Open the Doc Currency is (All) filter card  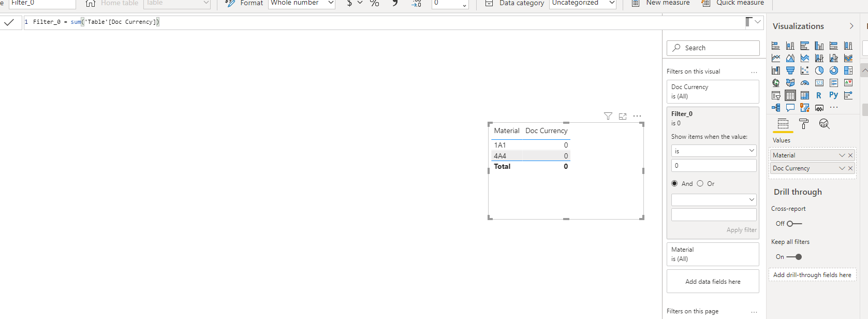point(713,92)
